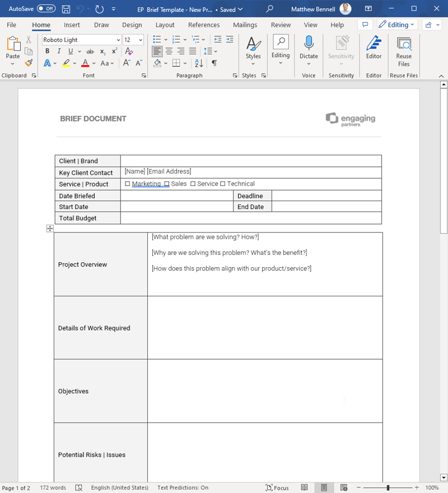Open the File menu
448x493 pixels.
coord(11,25)
